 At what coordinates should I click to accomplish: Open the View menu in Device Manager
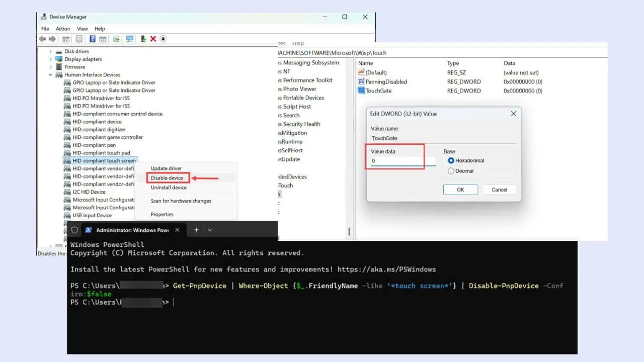[x=83, y=29]
